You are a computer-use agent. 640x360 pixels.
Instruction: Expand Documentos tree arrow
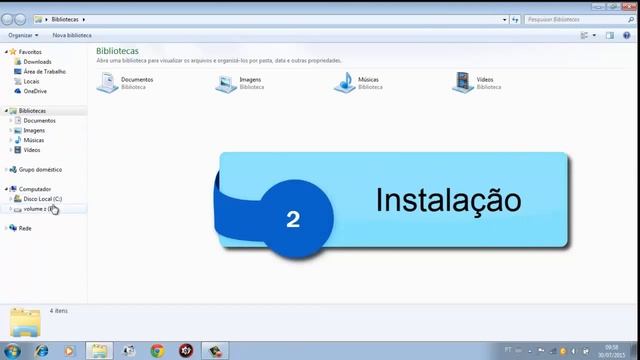click(x=11, y=120)
